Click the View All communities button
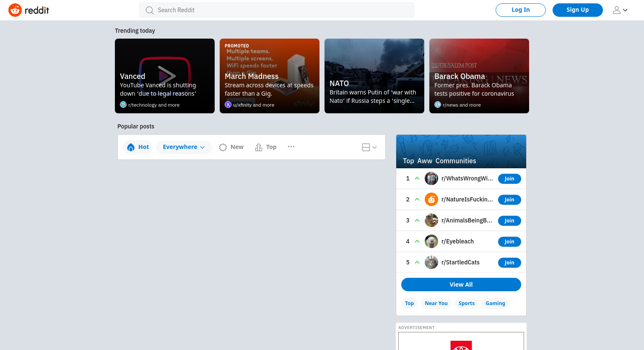Image resolution: width=644 pixels, height=350 pixels. [461, 285]
